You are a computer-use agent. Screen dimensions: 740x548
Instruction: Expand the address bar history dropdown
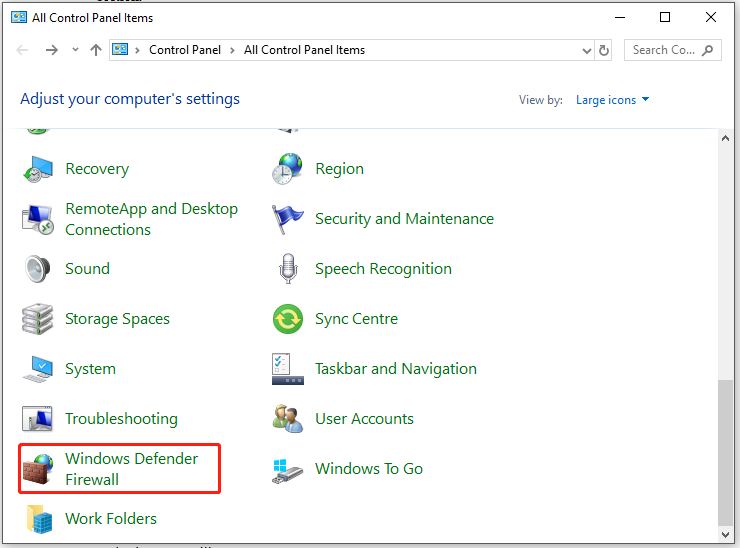coord(587,51)
